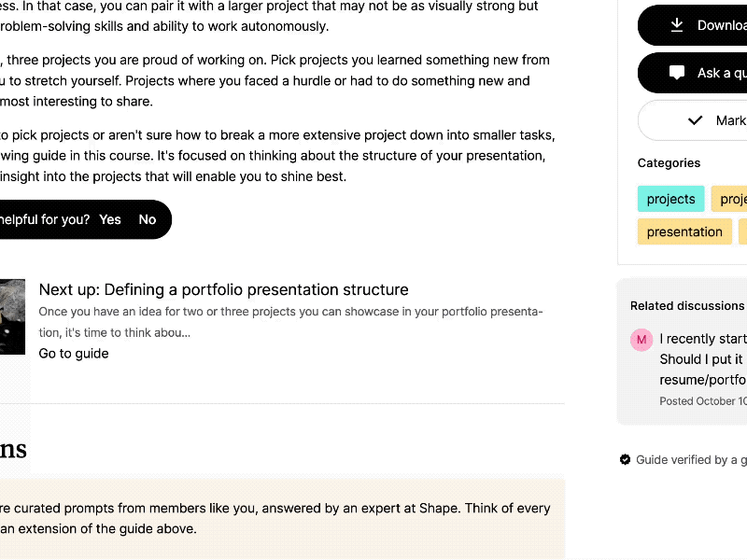Screen dimensions: 747x560
Task: Click the next guide thumbnail image
Action: coord(12,317)
